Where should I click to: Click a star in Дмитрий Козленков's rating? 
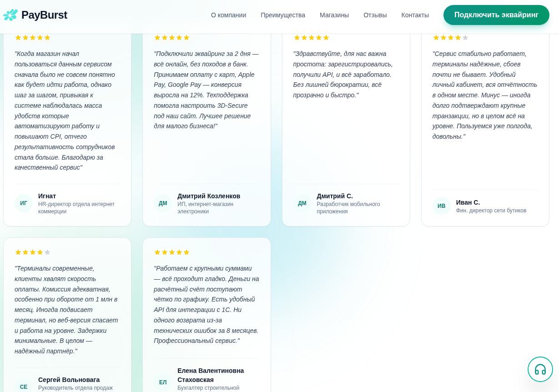[171, 37]
